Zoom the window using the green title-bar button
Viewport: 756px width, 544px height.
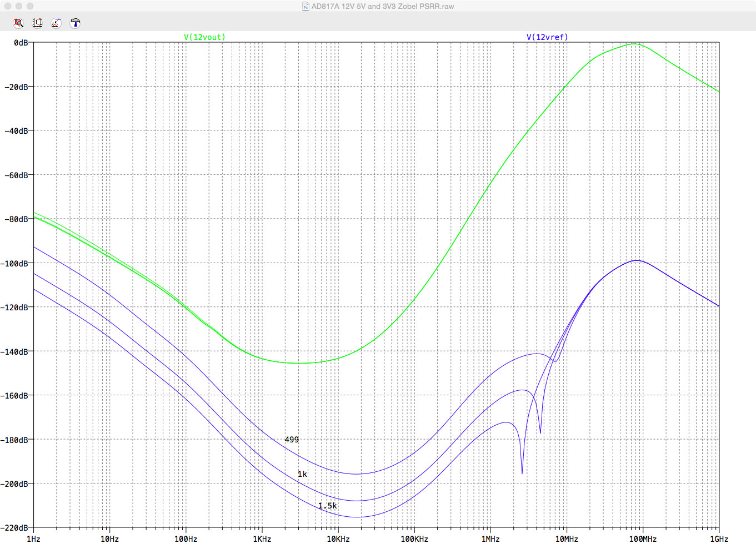(30, 6)
